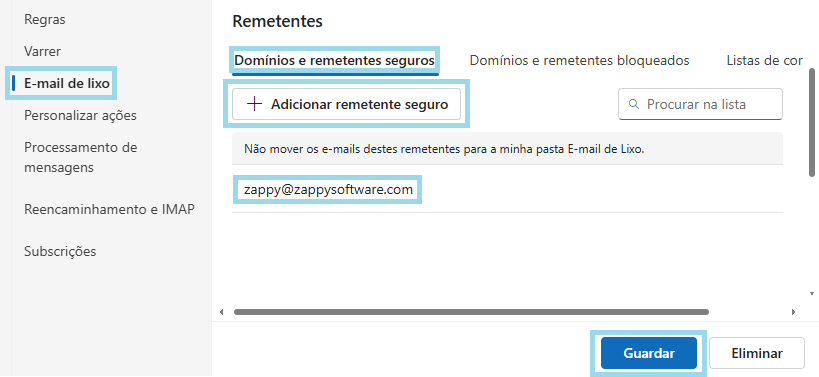This screenshot has height=377, width=819.
Task: Switch to Domínios e remetentes bloqueados tab
Action: click(579, 61)
